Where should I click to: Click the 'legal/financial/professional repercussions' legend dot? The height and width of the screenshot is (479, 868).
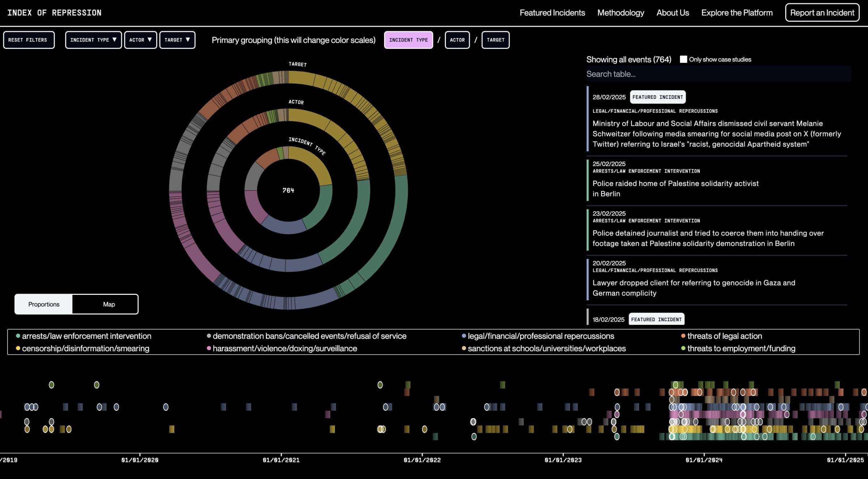(x=464, y=336)
